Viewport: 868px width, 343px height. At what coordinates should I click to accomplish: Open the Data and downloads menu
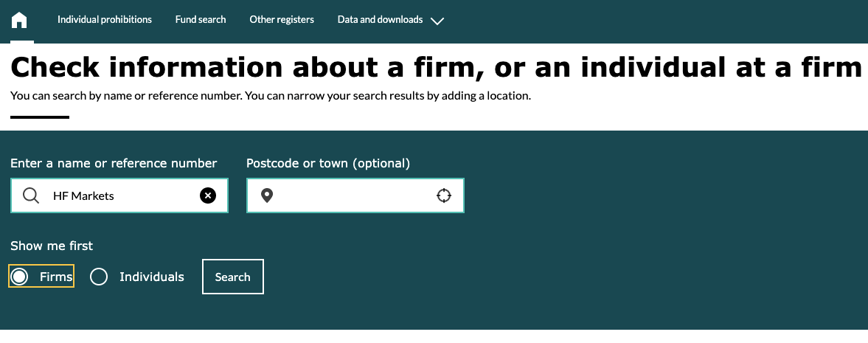pos(381,19)
